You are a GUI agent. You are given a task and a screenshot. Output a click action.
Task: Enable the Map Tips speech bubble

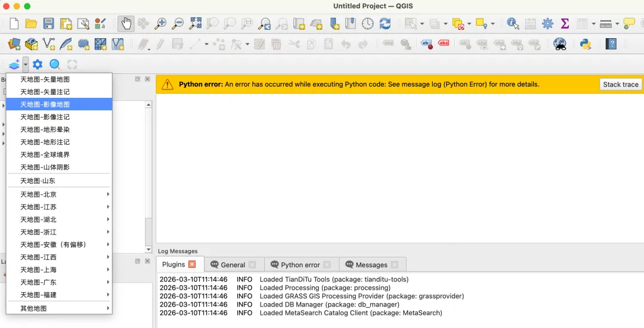point(629,23)
